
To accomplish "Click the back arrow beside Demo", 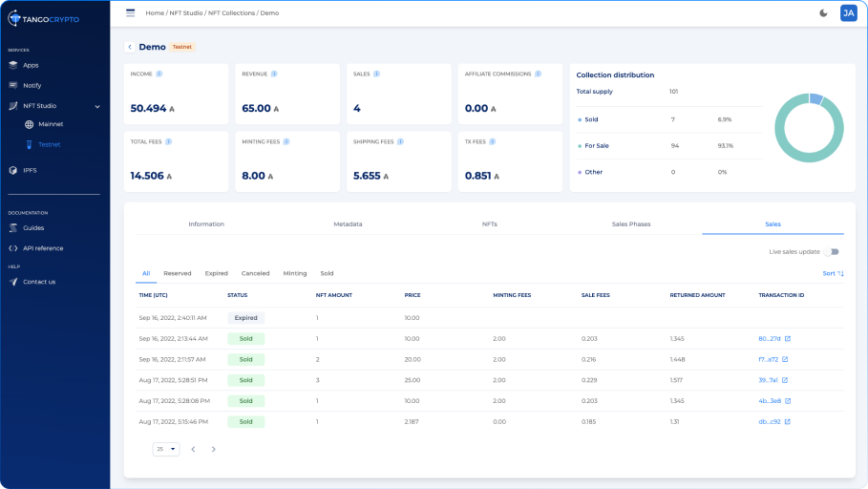I will point(130,47).
